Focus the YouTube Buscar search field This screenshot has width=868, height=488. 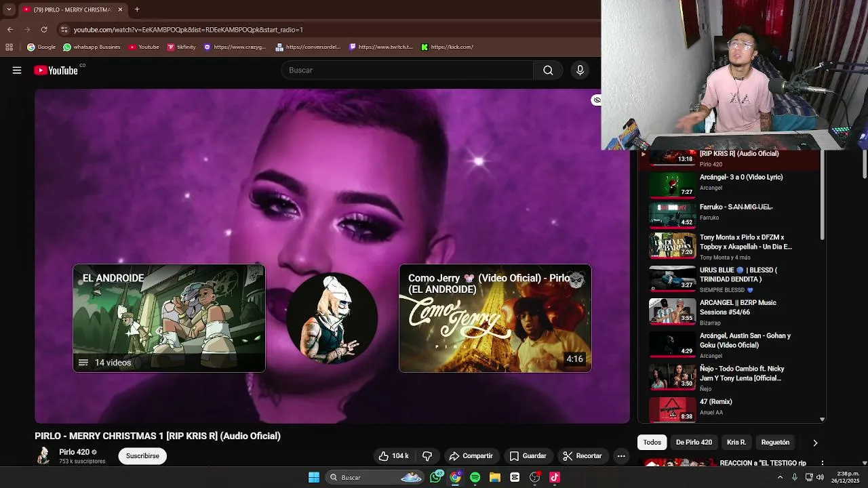(x=408, y=70)
